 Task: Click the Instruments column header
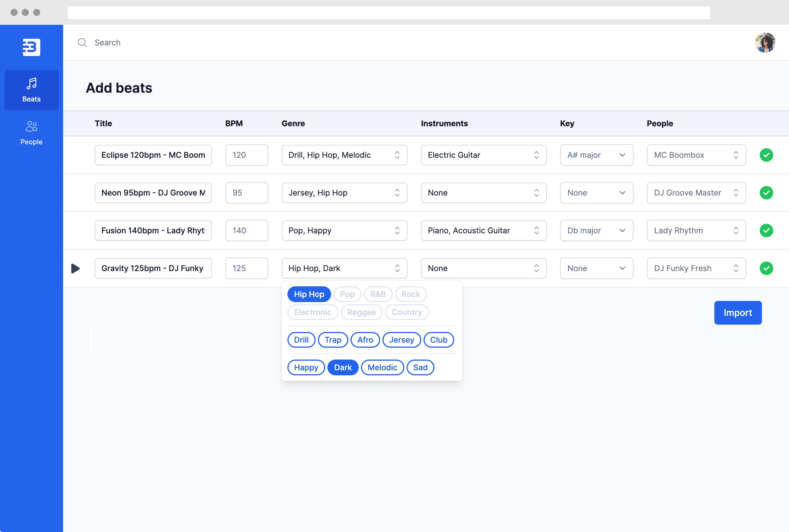444,123
